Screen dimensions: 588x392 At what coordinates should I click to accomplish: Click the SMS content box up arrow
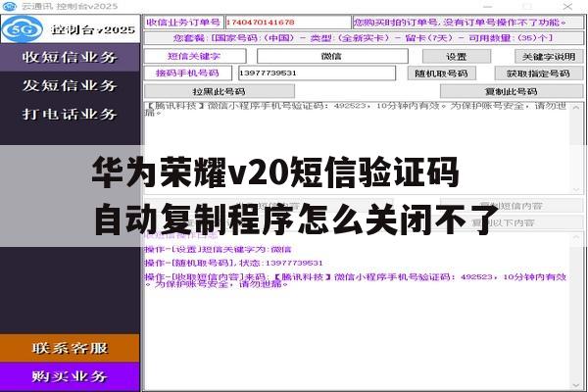coord(576,108)
